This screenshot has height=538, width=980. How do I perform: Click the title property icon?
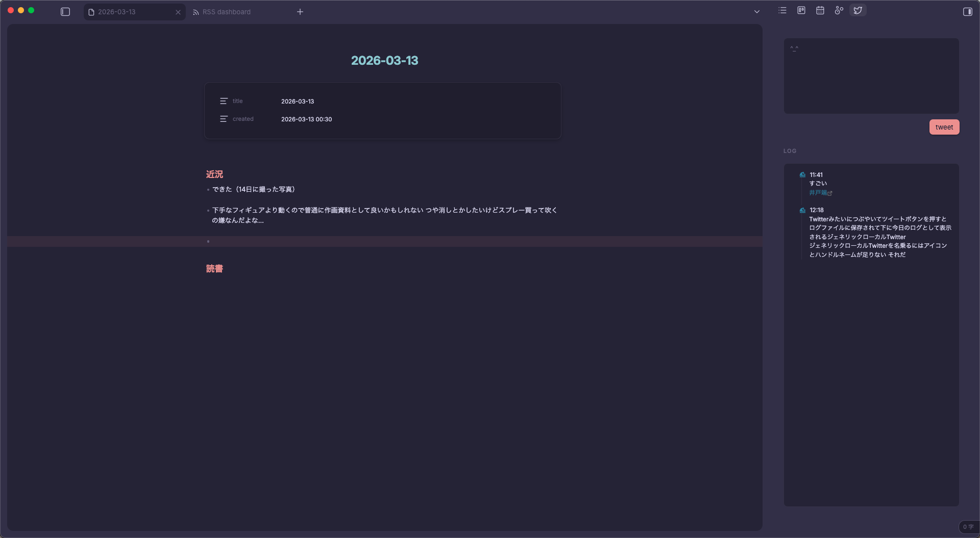point(224,101)
